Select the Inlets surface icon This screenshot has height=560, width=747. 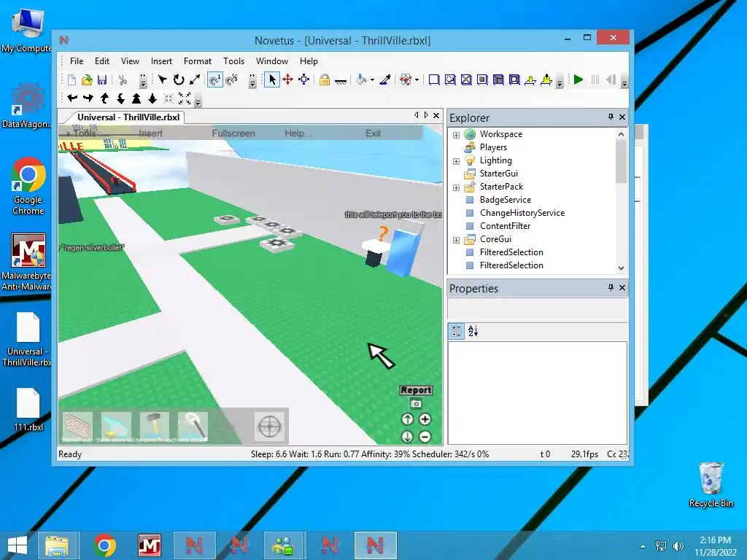(498, 79)
